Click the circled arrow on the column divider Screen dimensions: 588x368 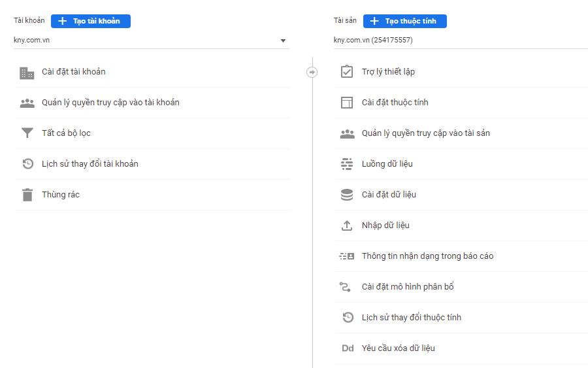[x=312, y=72]
